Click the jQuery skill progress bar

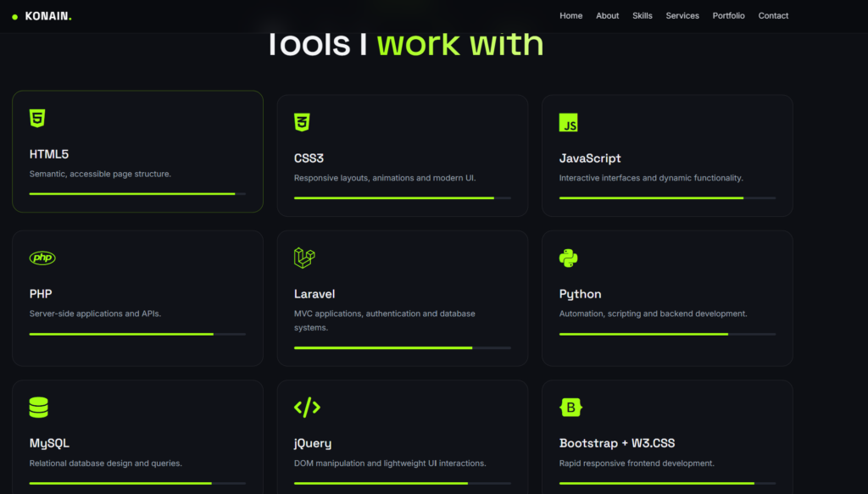click(403, 484)
